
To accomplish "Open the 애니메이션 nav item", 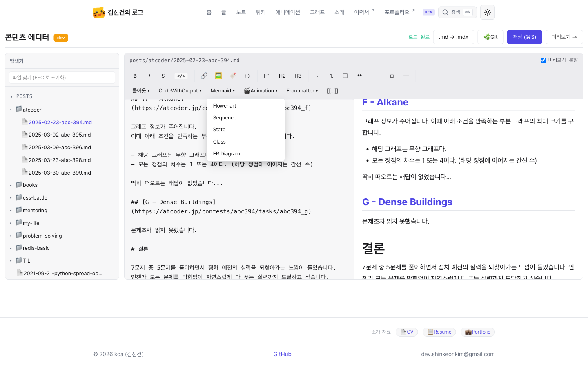I will 287,12.
